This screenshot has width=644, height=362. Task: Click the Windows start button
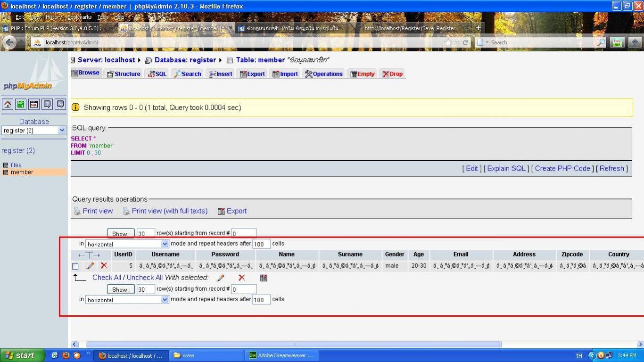pos(23,355)
